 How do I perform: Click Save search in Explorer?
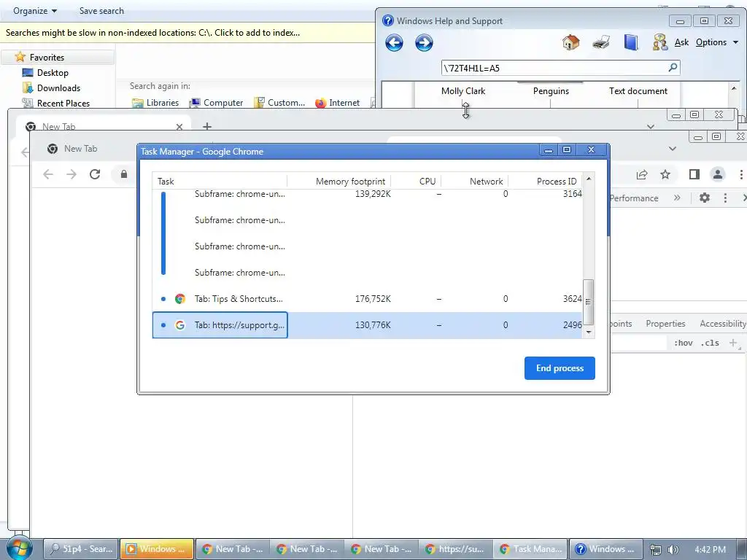(101, 10)
